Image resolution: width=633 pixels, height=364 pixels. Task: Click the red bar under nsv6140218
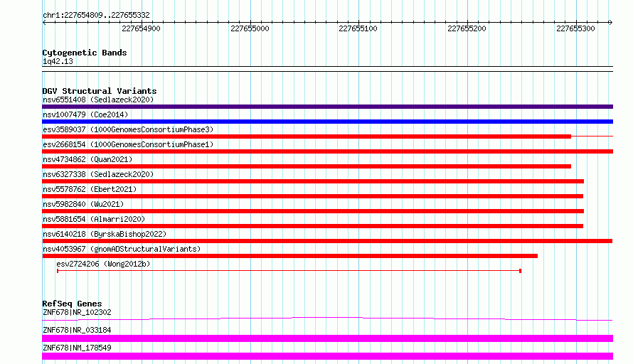[x=327, y=241]
